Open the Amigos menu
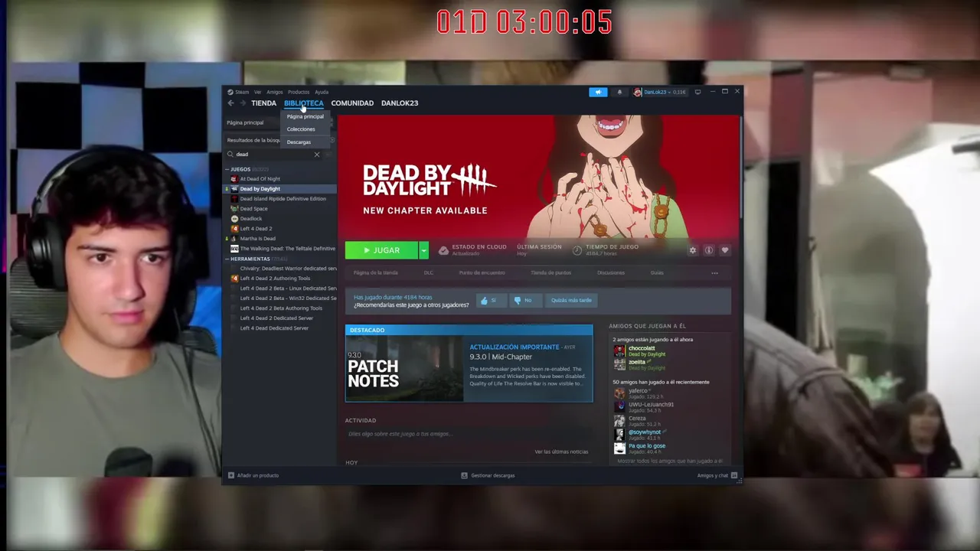 [274, 92]
